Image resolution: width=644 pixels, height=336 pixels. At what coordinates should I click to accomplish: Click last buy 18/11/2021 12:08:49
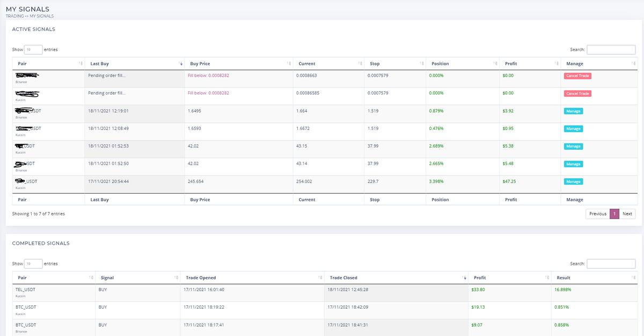point(108,129)
